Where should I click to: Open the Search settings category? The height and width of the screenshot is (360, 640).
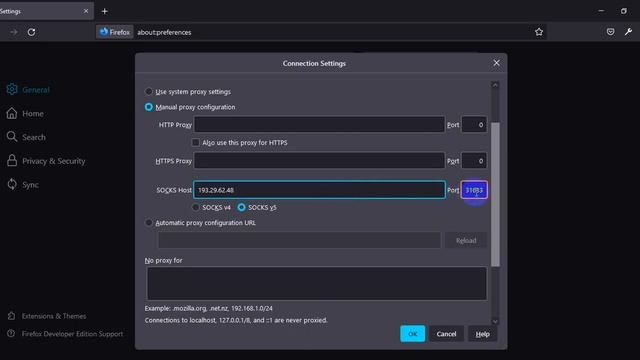(x=26, y=137)
